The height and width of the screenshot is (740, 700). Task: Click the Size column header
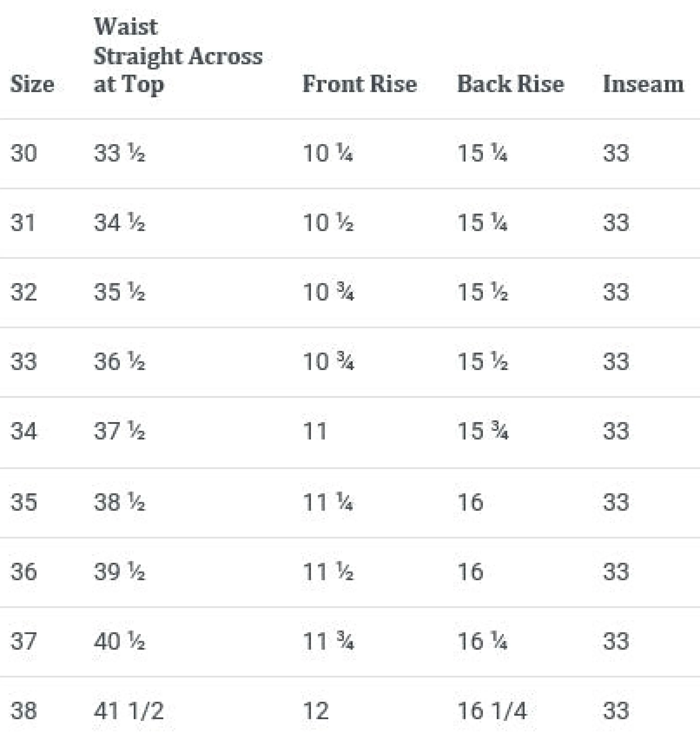tap(32, 84)
